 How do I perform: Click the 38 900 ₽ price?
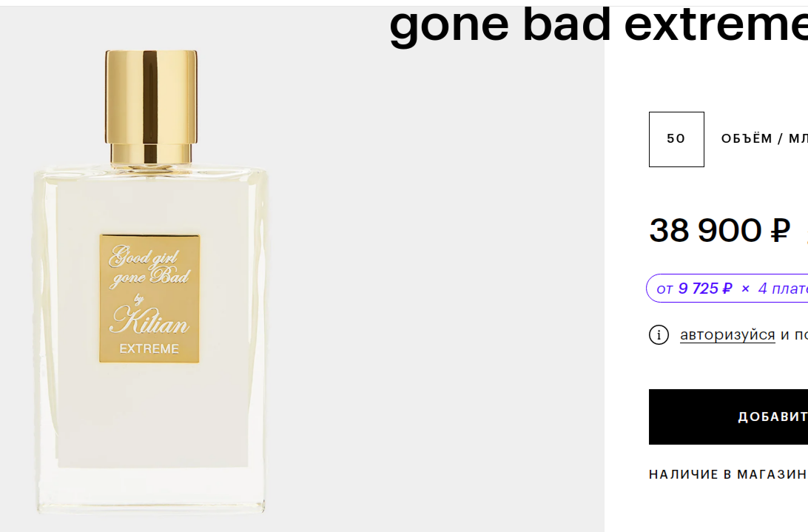719,230
